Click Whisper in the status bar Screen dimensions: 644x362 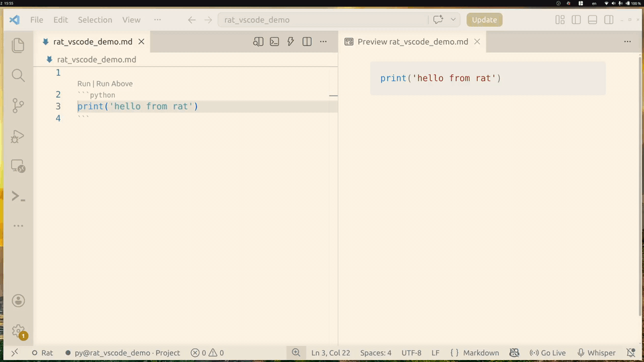point(596,353)
